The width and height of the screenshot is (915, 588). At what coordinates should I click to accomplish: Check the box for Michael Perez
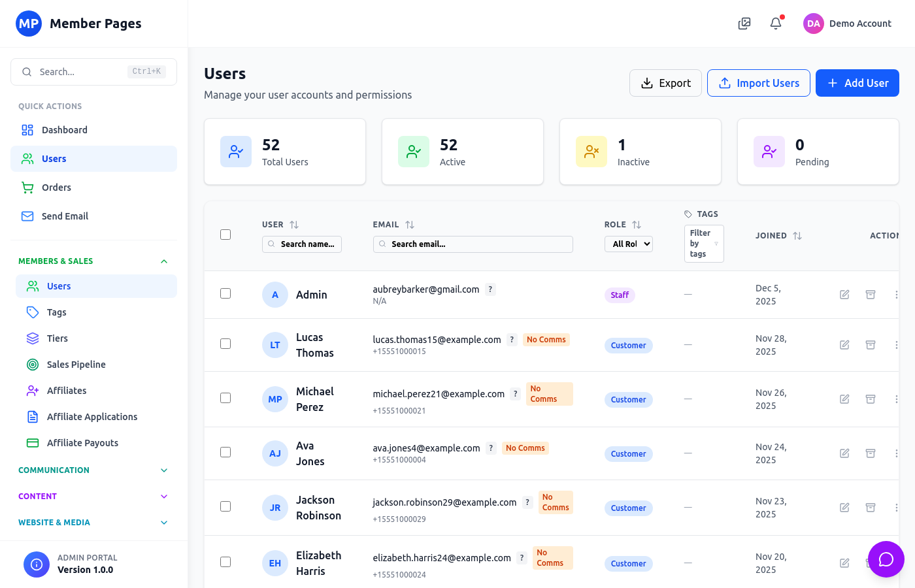click(x=225, y=398)
